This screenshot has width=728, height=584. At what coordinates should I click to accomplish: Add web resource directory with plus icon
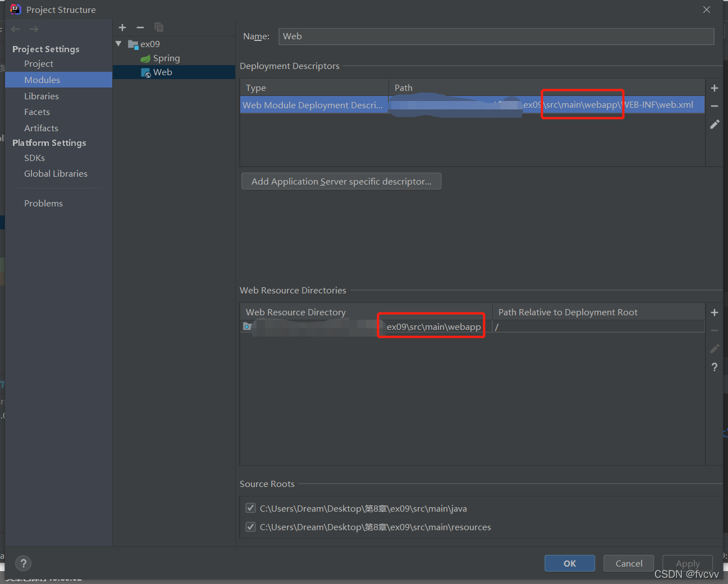pyautogui.click(x=715, y=312)
